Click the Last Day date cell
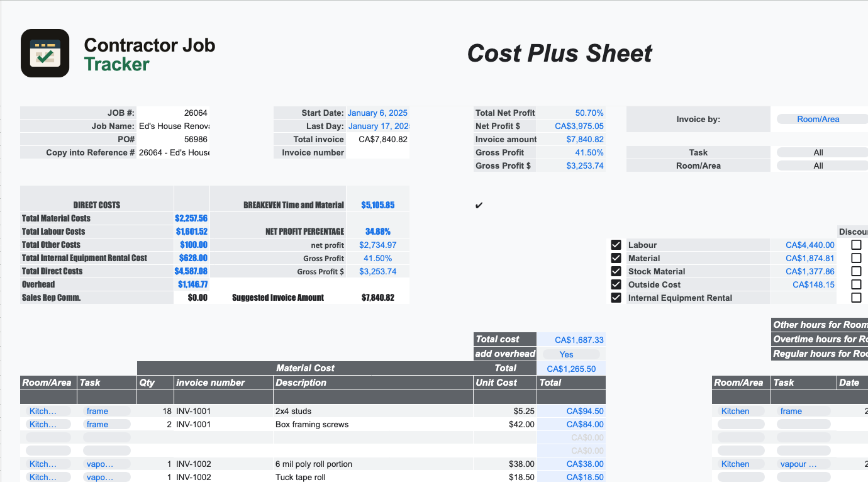868x482 pixels. coord(377,126)
